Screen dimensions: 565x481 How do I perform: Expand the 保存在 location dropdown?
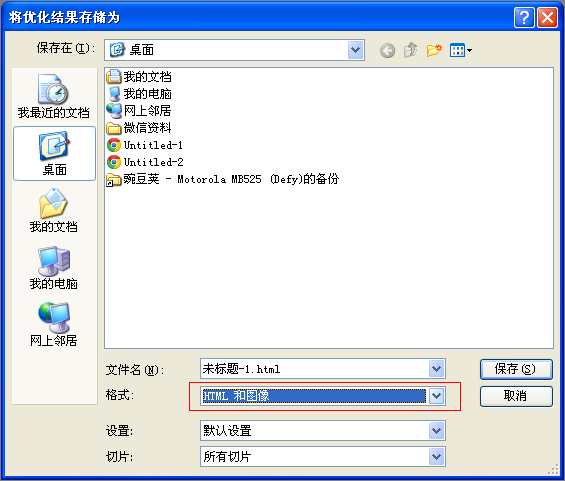tap(356, 50)
